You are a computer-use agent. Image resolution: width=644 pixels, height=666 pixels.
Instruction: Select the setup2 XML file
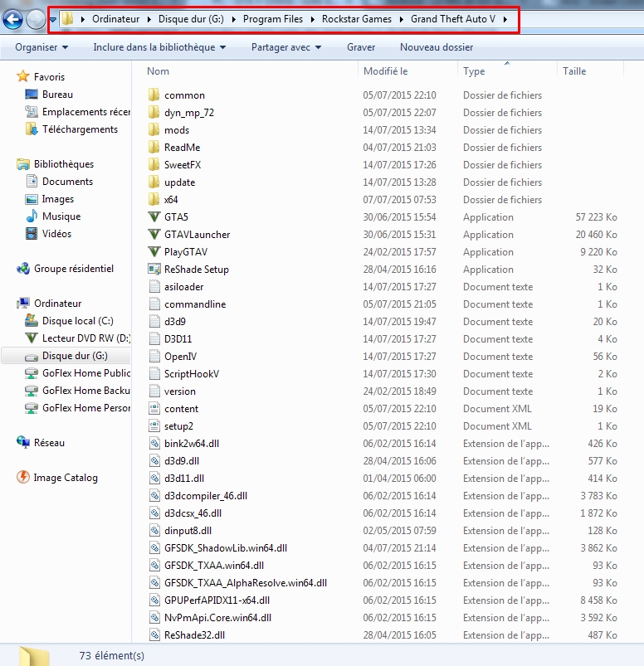pos(179,426)
